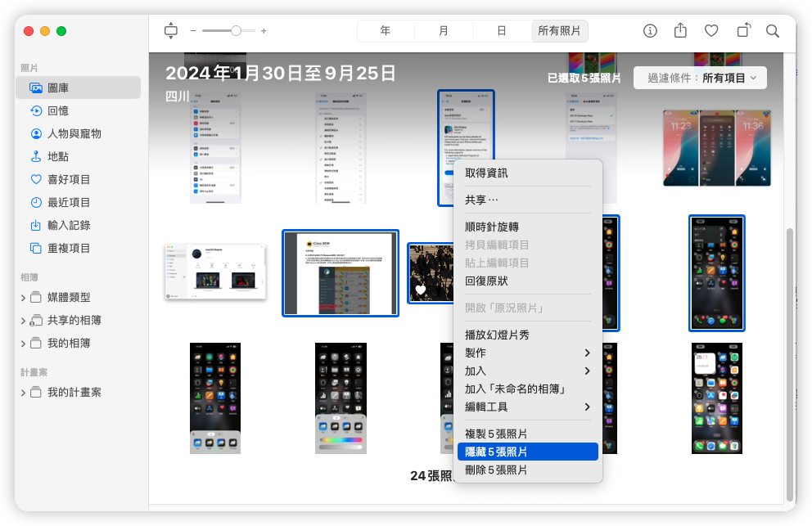Switch to 日 view tab

[x=501, y=31]
